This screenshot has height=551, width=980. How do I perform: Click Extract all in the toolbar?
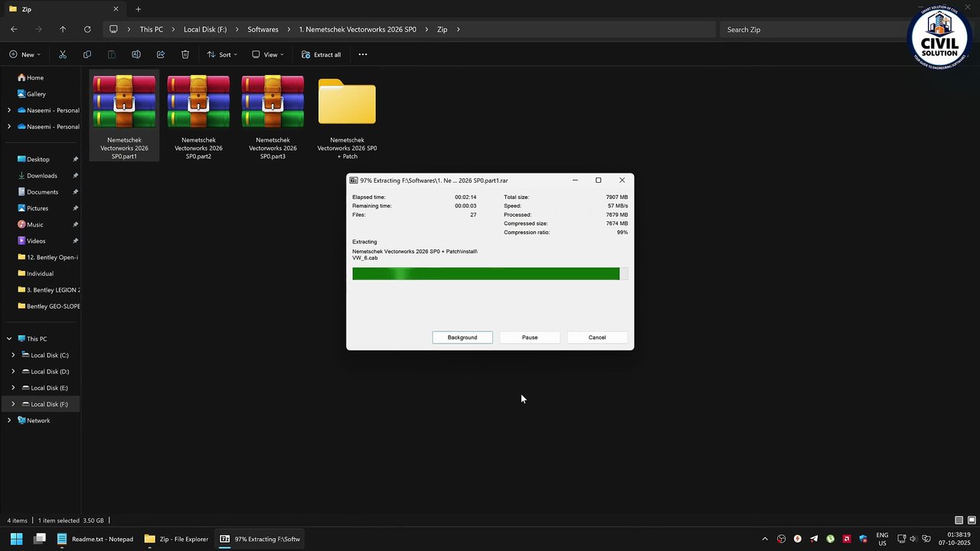coord(322,54)
